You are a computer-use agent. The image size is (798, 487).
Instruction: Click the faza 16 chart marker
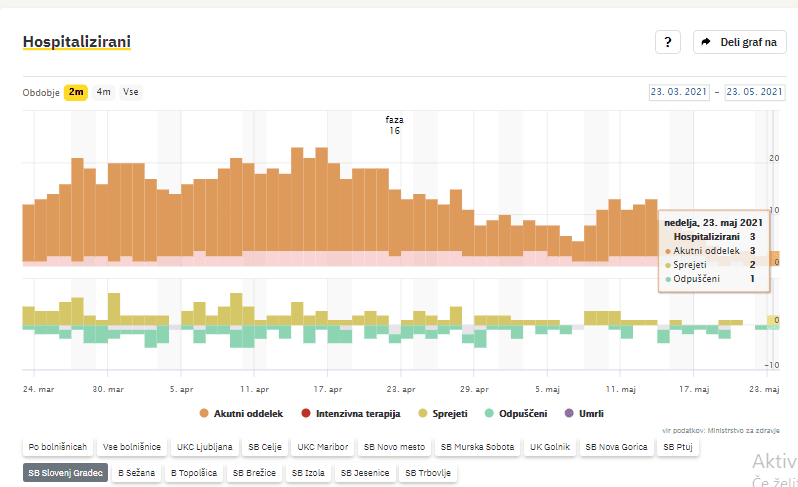395,124
